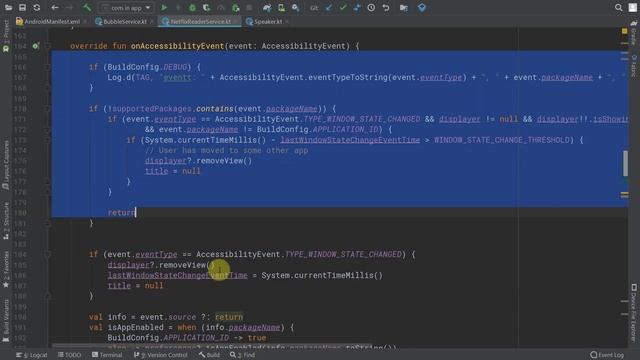Switch to the AndroidManifest.xml tab
This screenshot has height=360, width=640.
tap(51, 22)
